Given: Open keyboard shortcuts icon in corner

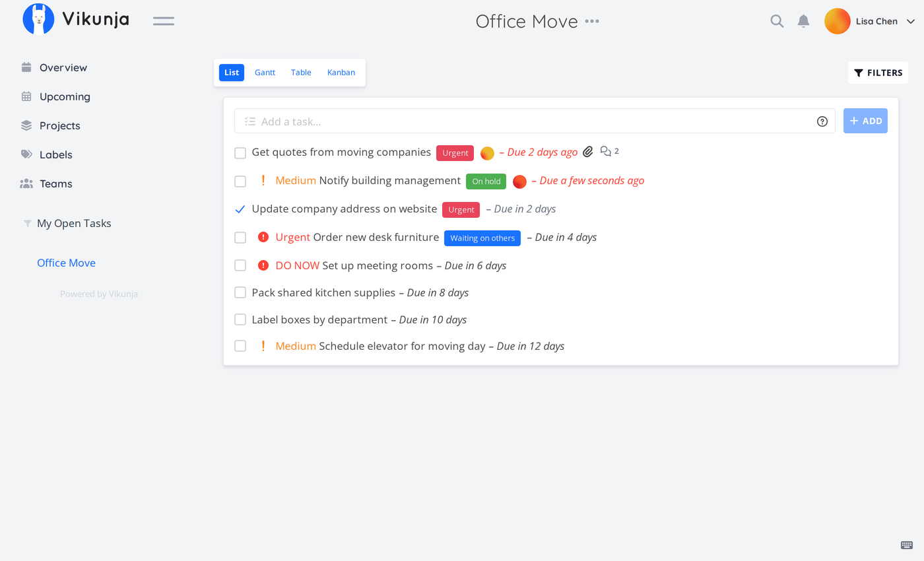Looking at the screenshot, I should tap(907, 545).
